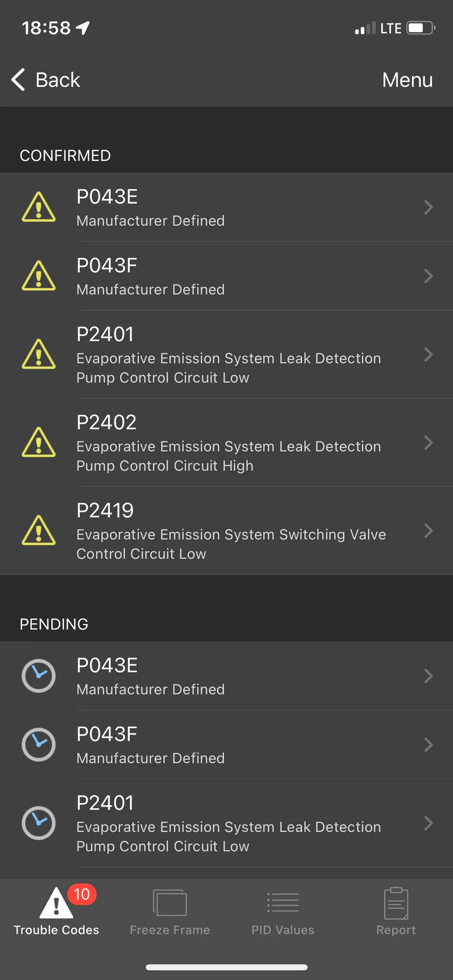Viewport: 453px width, 980px height.
Task: Tap warning icon for confirmed P043E
Action: point(39,207)
